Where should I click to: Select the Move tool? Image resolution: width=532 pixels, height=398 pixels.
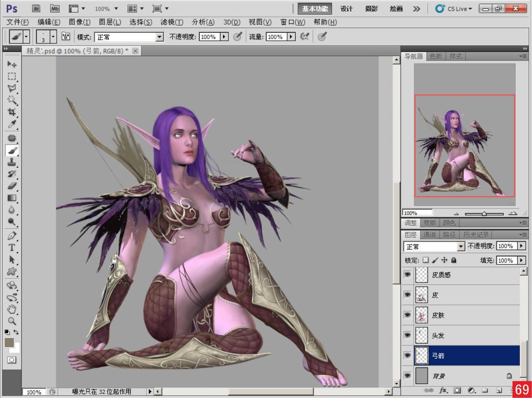pos(12,64)
